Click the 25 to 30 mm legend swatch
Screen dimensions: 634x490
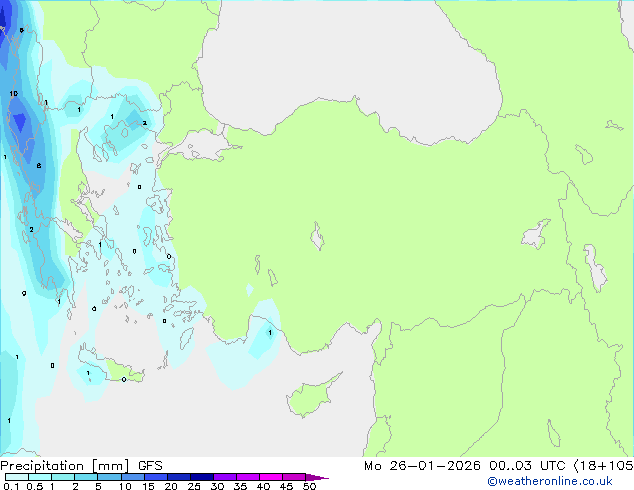(x=201, y=477)
